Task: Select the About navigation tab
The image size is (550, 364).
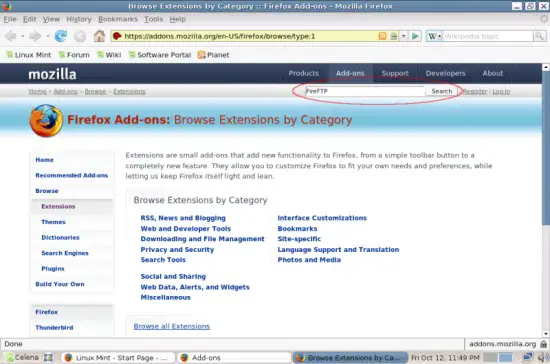Action: [493, 73]
